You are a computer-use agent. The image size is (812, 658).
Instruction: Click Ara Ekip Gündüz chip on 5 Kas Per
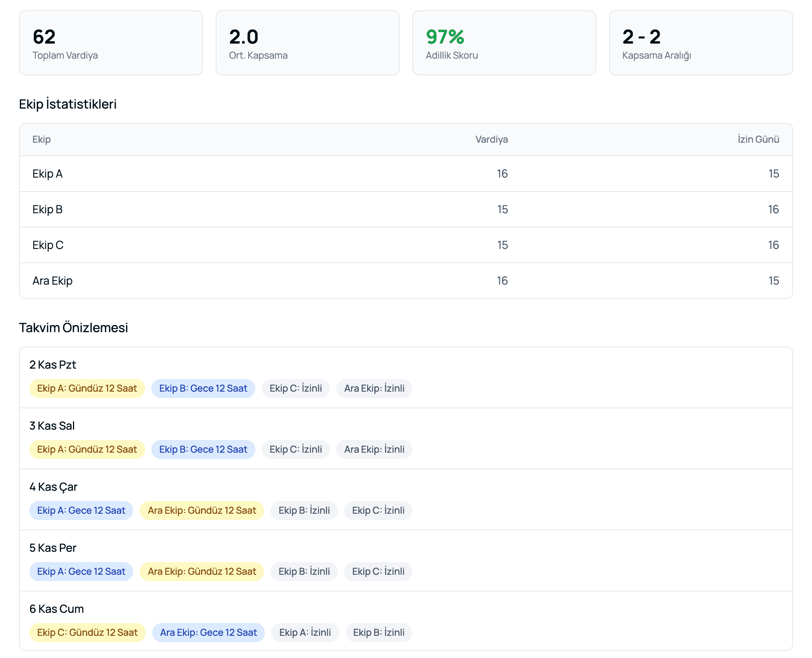[202, 572]
